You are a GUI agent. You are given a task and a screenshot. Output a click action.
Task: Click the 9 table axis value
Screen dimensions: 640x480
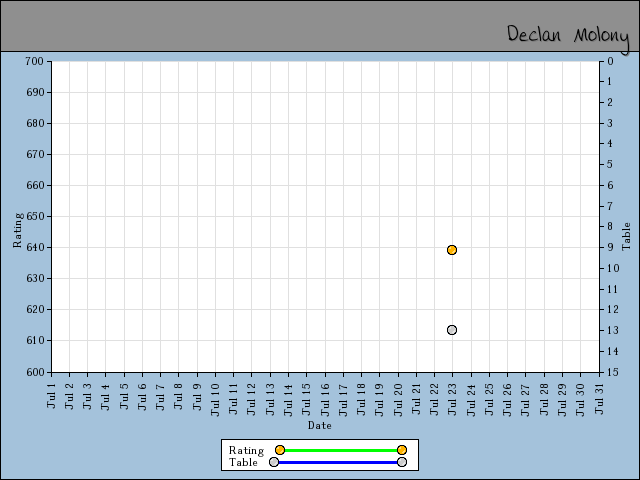click(610, 247)
